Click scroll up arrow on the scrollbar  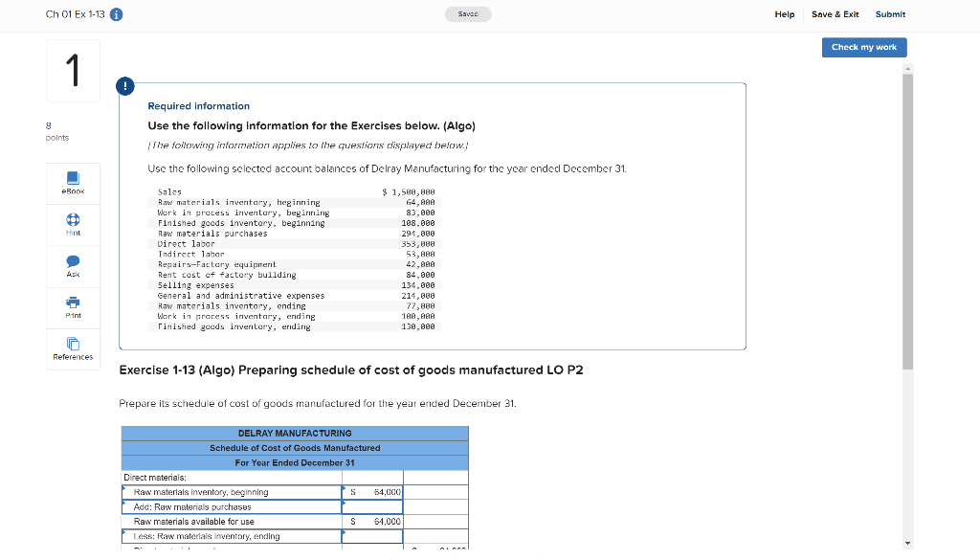point(907,68)
